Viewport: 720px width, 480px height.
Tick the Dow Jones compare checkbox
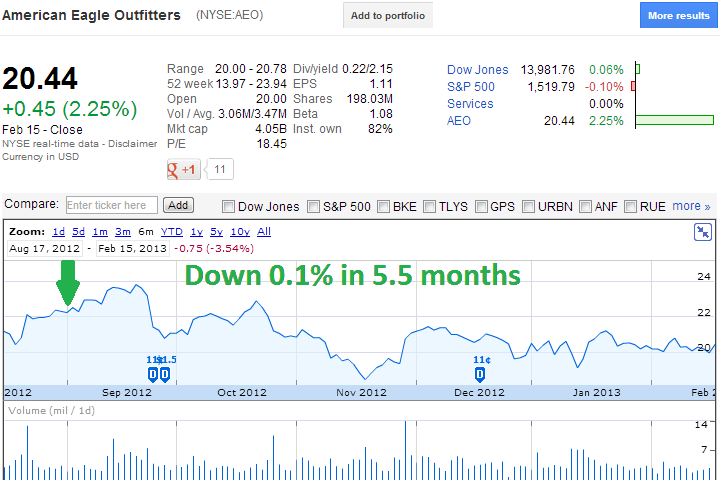click(228, 207)
